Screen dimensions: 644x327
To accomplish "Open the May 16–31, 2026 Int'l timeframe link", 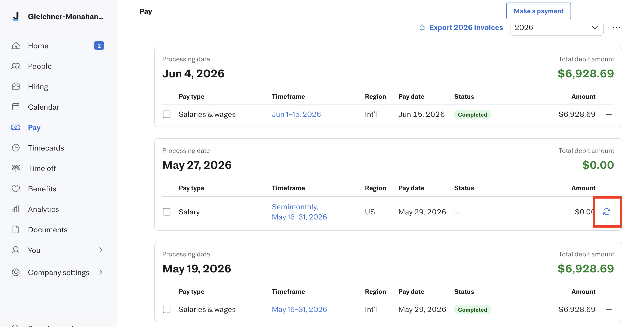I will tap(299, 310).
